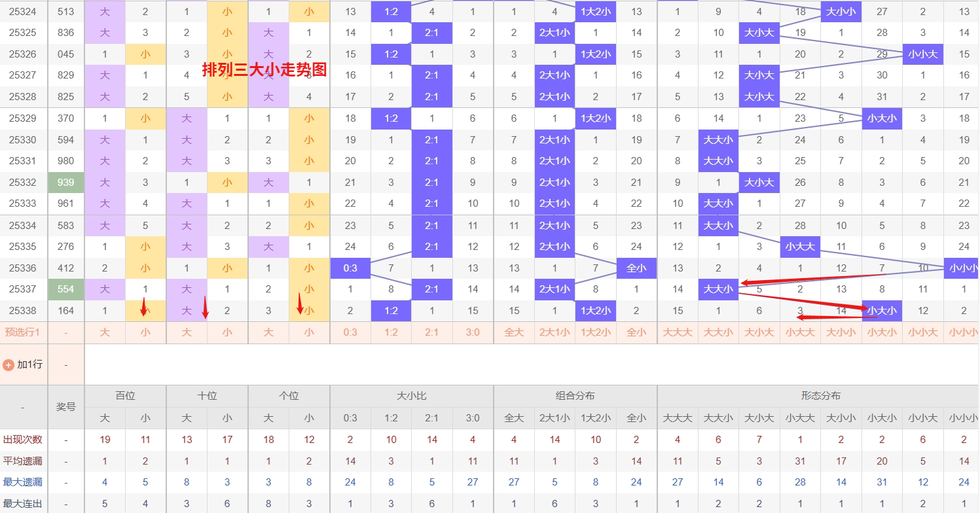980x513 pixels.
Task: Toggle 大大小 in the 预选行1 row
Action: (x=718, y=332)
